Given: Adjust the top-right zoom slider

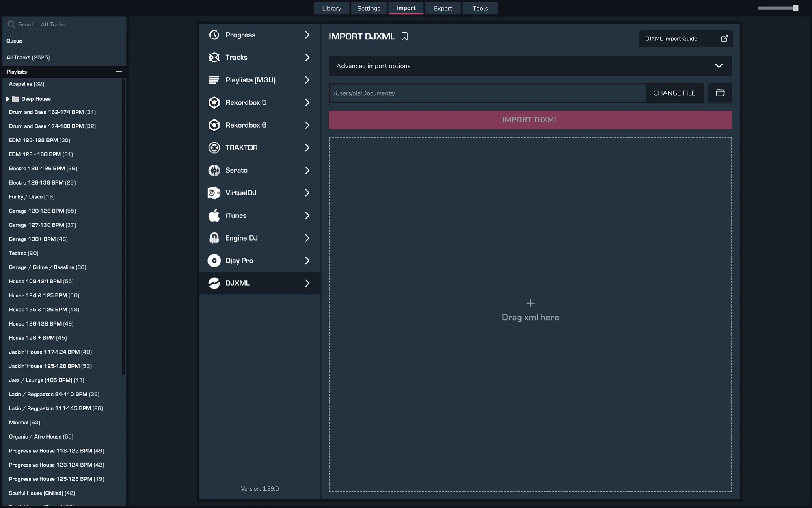Looking at the screenshot, I should [x=795, y=8].
